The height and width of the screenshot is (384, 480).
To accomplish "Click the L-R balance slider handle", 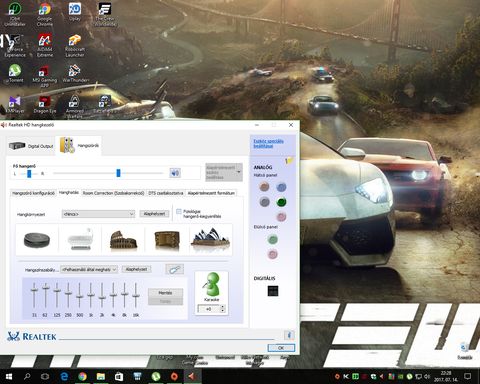I will pyautogui.click(x=29, y=173).
